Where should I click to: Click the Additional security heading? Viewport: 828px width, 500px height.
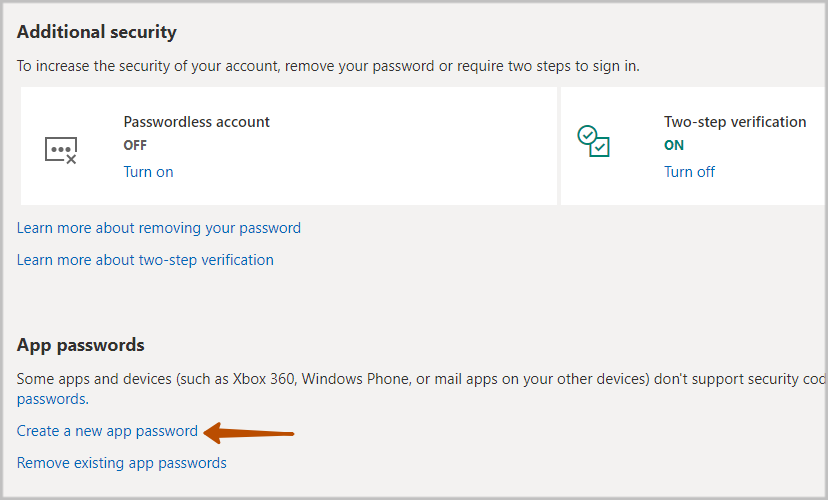click(x=97, y=32)
